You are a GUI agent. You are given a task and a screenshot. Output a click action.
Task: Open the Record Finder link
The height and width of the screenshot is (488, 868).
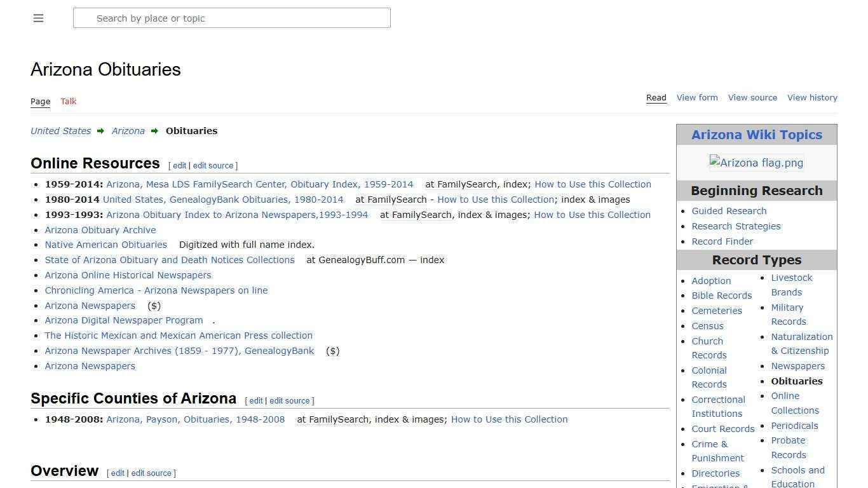pos(722,241)
